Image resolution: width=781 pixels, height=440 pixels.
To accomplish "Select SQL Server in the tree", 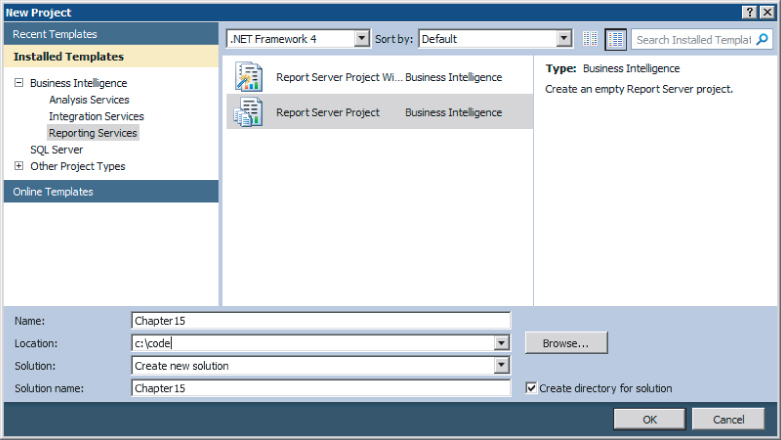I will click(57, 149).
